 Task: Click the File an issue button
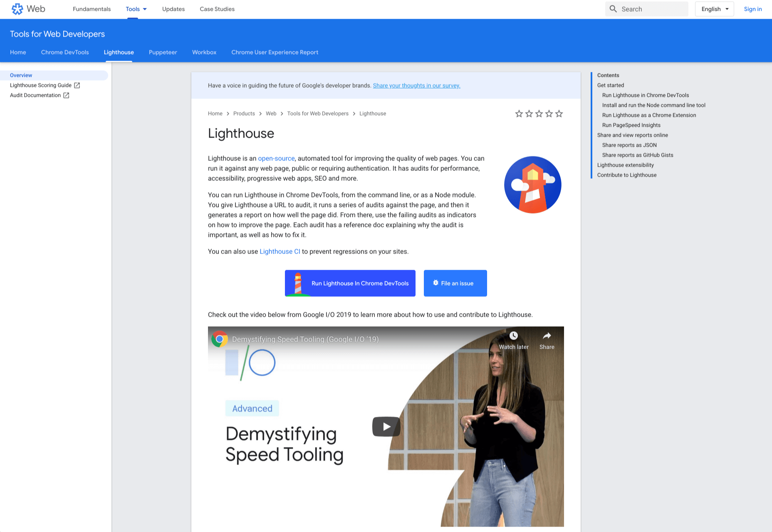(455, 283)
